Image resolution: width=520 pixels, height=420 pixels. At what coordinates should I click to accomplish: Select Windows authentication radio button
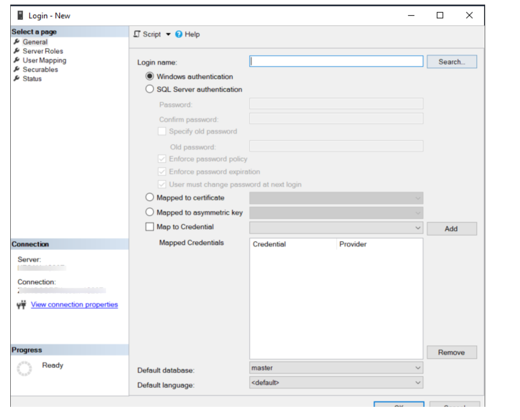click(x=150, y=76)
